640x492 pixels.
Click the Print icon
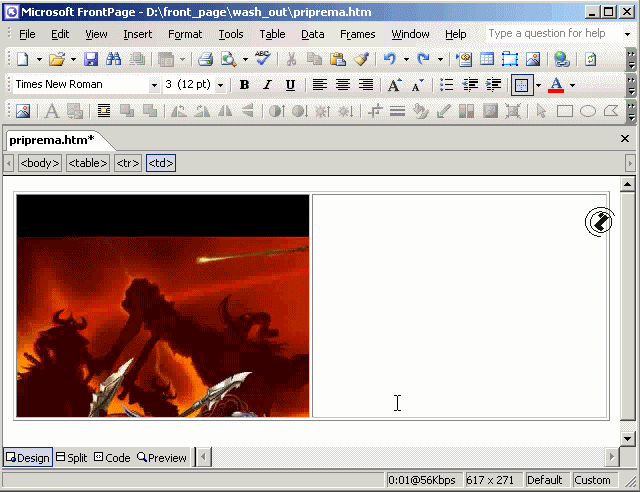pyautogui.click(x=205, y=60)
